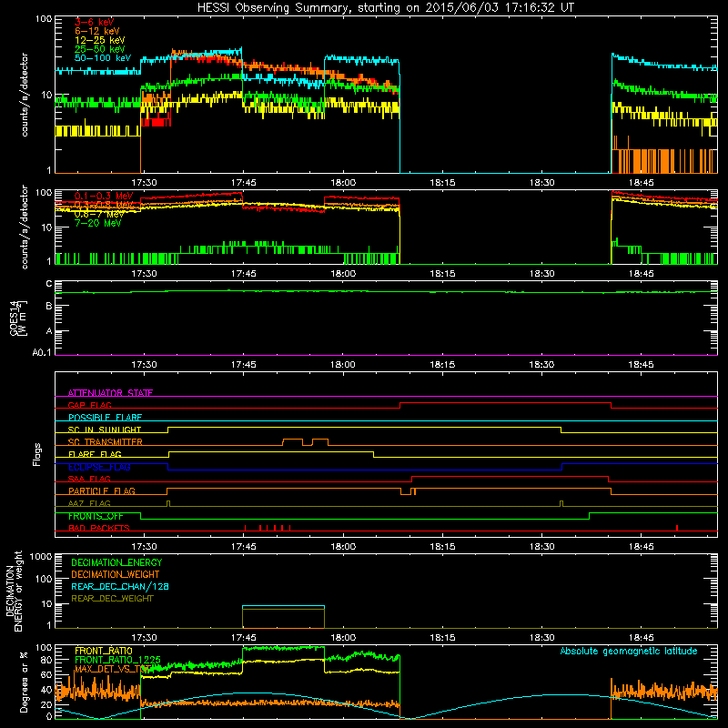Select the 'FRONTS_OFF' flag label
This screenshot has width=728, height=728.
(96, 516)
